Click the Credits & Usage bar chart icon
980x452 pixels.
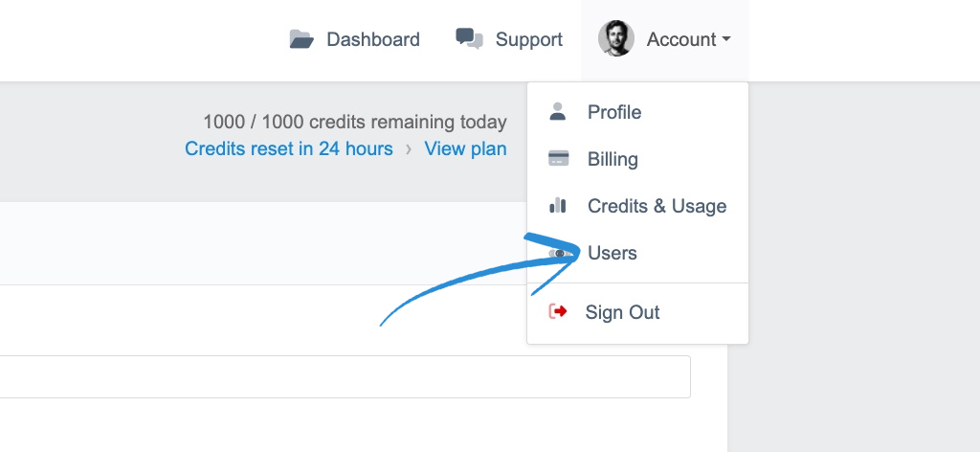tap(558, 206)
